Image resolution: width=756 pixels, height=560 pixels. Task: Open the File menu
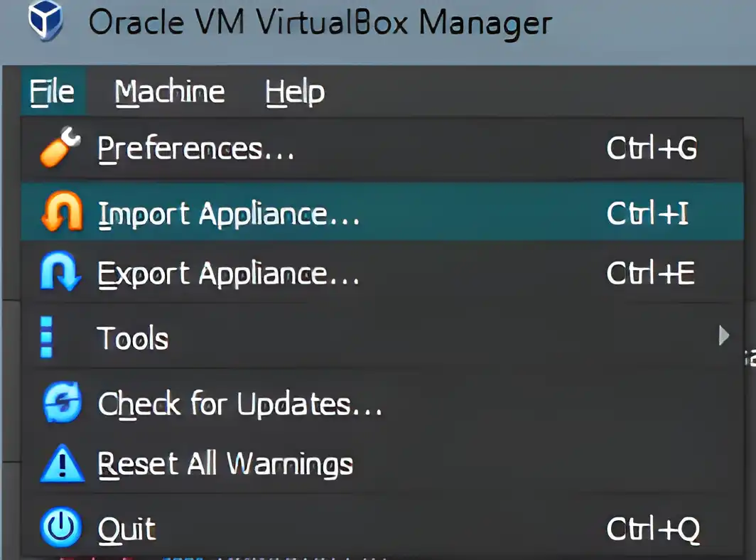coord(53,92)
